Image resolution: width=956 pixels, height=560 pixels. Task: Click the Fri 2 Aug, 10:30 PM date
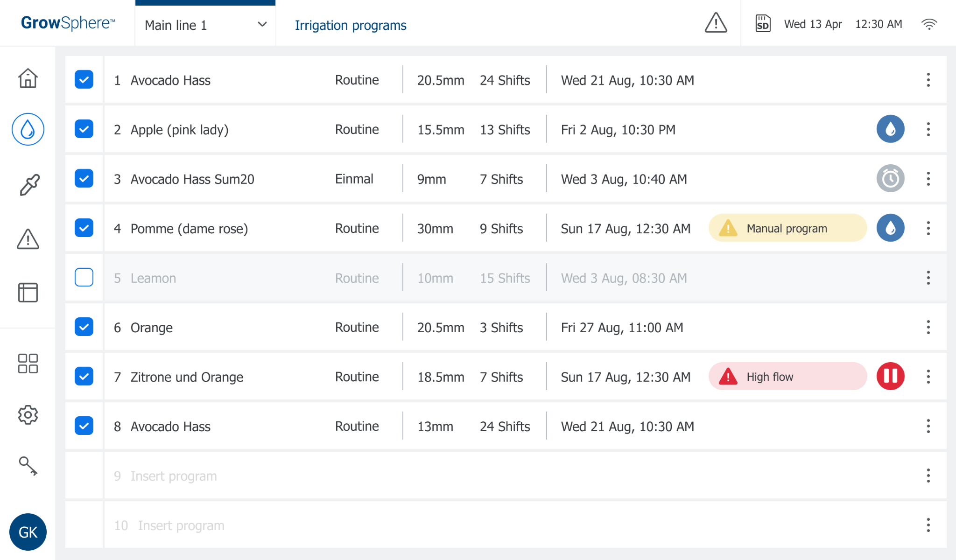618,130
